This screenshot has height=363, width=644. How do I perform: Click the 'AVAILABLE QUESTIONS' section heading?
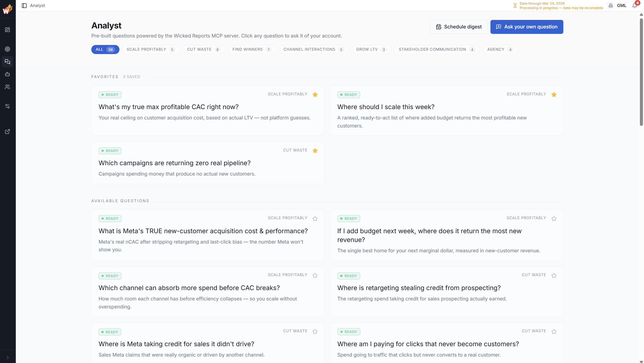pyautogui.click(x=120, y=201)
